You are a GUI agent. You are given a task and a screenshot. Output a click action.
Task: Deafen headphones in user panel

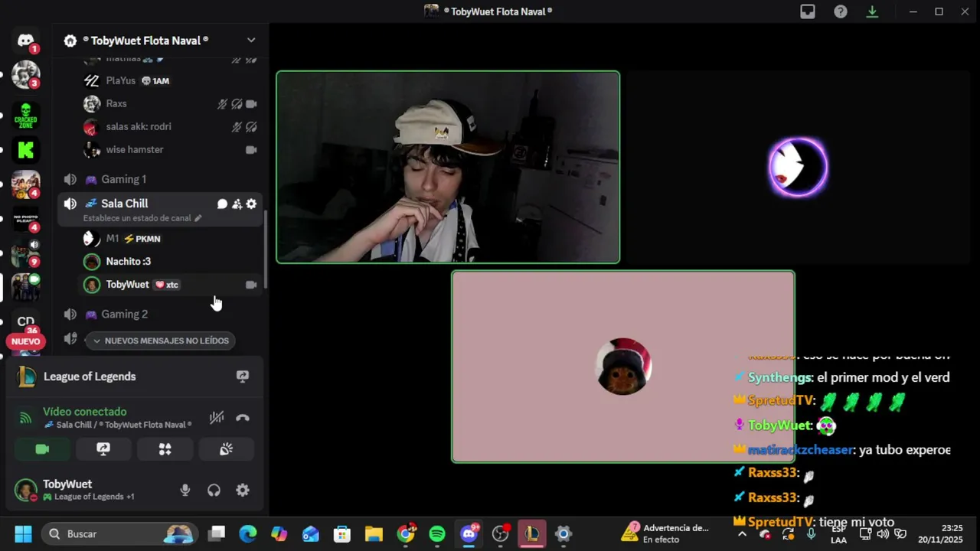pos(214,490)
